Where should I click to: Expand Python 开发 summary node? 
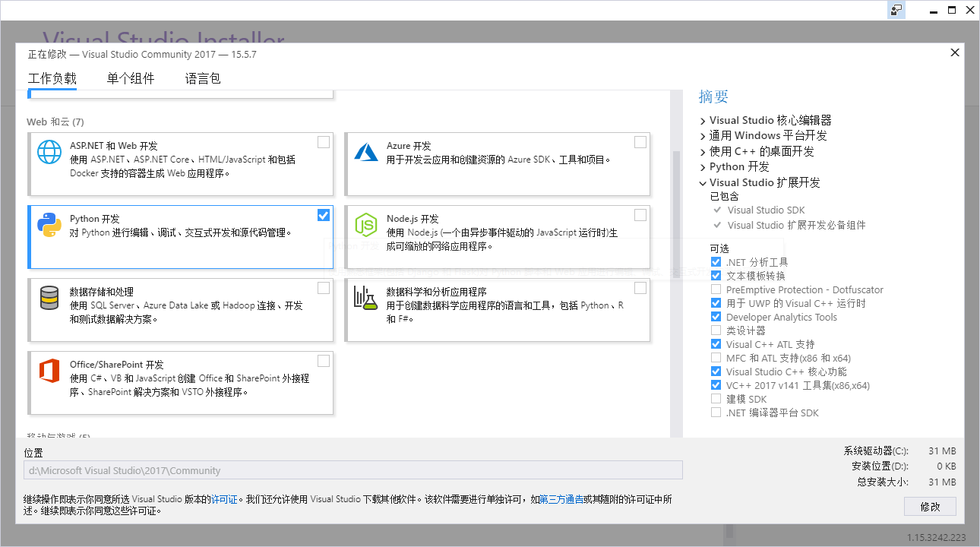tap(703, 167)
